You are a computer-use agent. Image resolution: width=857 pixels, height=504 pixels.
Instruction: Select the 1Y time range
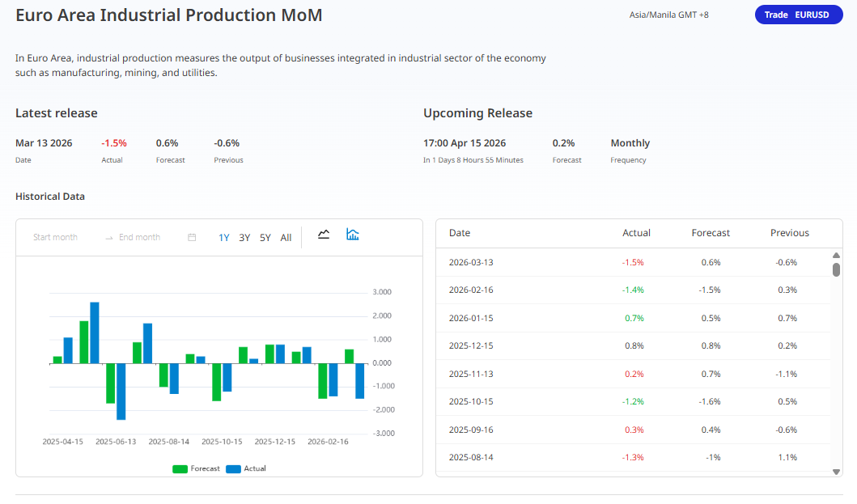click(x=224, y=238)
